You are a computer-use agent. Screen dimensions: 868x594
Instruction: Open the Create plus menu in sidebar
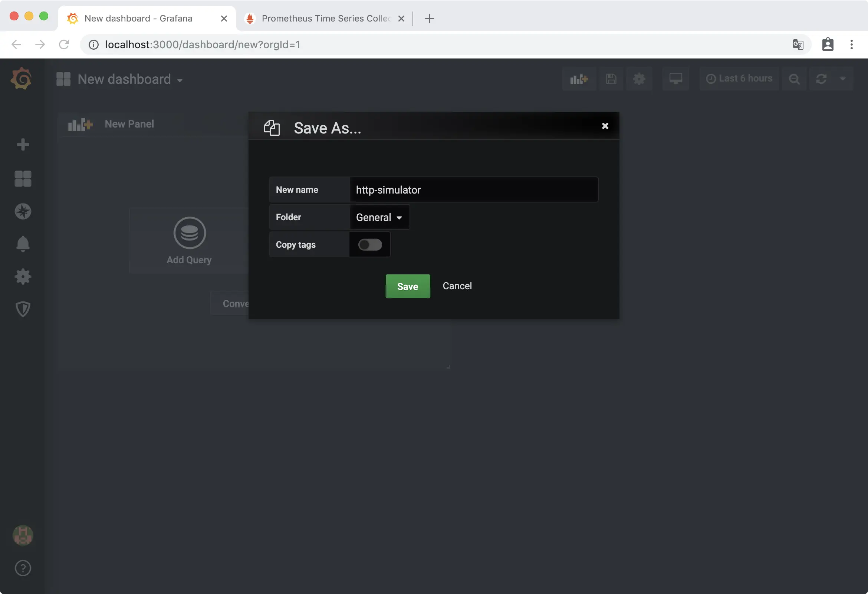coord(23,145)
